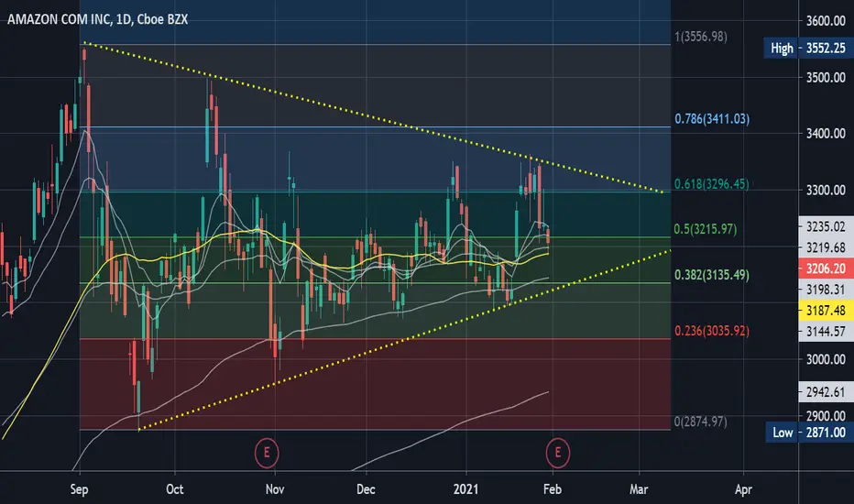The height and width of the screenshot is (504, 854).
Task: Click the 3400.00 price axis label
Action: pos(826,134)
